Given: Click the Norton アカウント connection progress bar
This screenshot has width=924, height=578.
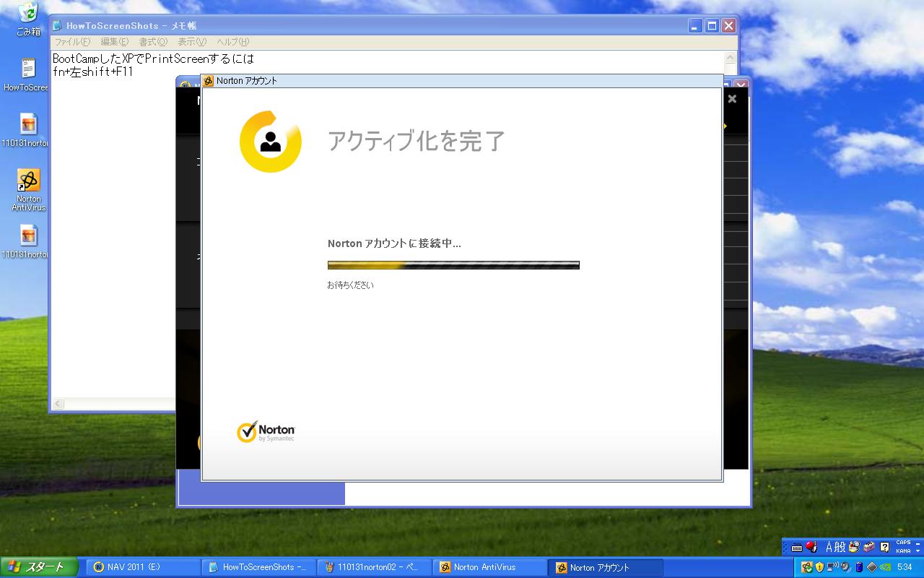Looking at the screenshot, I should pos(453,265).
